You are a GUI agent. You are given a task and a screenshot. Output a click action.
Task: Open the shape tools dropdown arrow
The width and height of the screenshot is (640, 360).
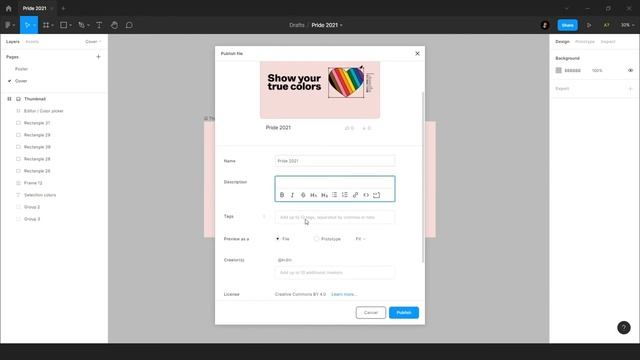pyautogui.click(x=70, y=25)
